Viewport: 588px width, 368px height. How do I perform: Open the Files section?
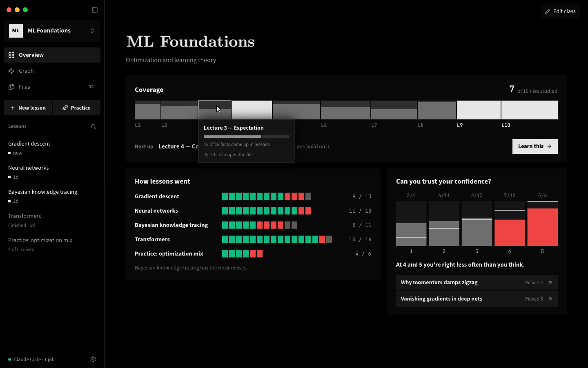(x=52, y=87)
